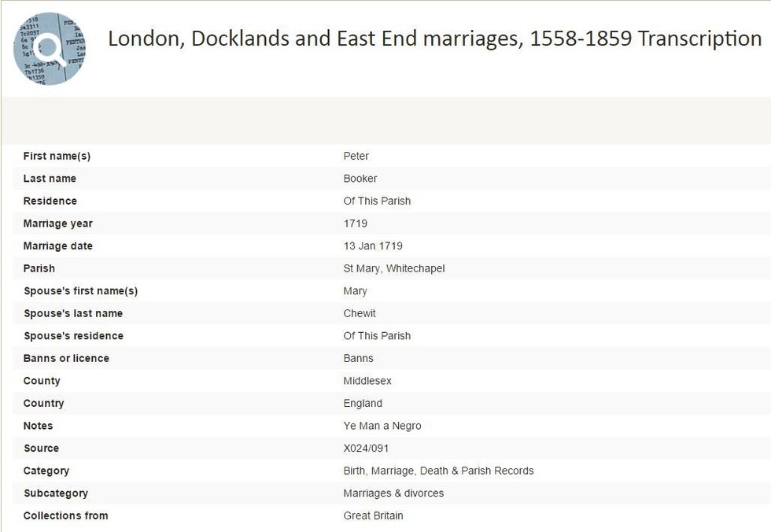This screenshot has height=532, width=771.
Task: Select the Notes row text
Action: tap(382, 426)
